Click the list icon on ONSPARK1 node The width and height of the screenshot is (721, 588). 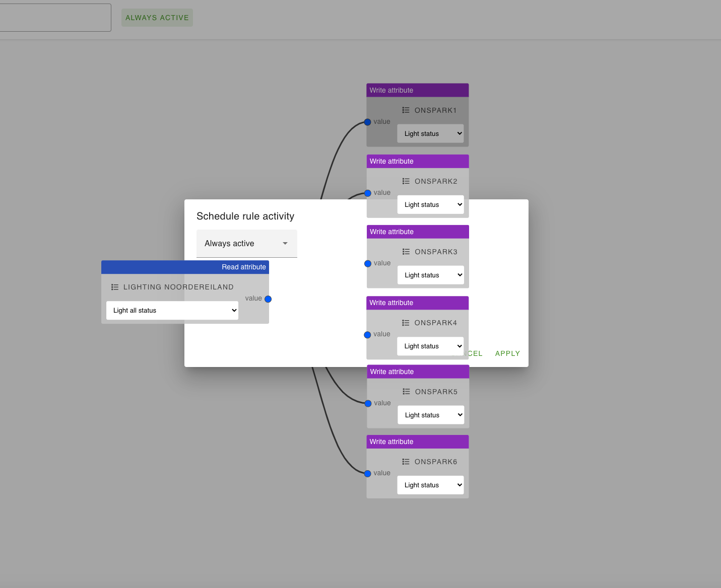405,110
